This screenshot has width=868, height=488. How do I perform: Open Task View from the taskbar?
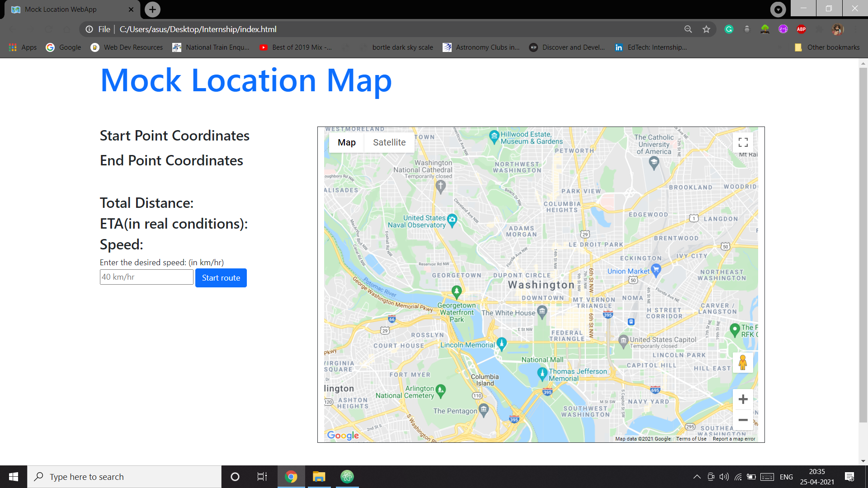[262, 476]
